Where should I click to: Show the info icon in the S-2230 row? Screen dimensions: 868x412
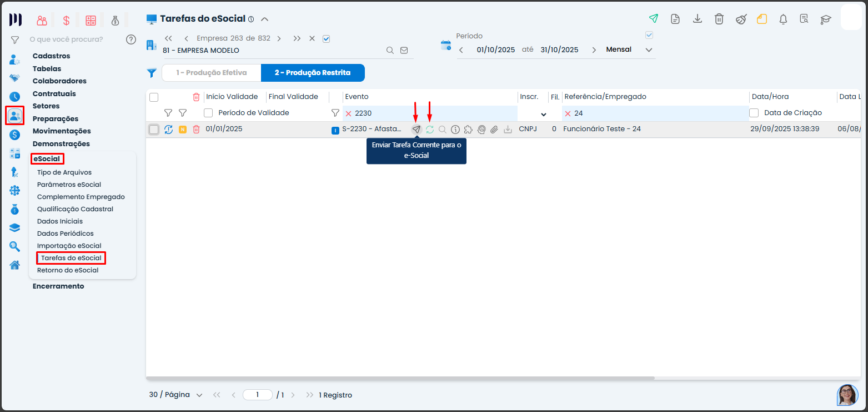tap(455, 130)
